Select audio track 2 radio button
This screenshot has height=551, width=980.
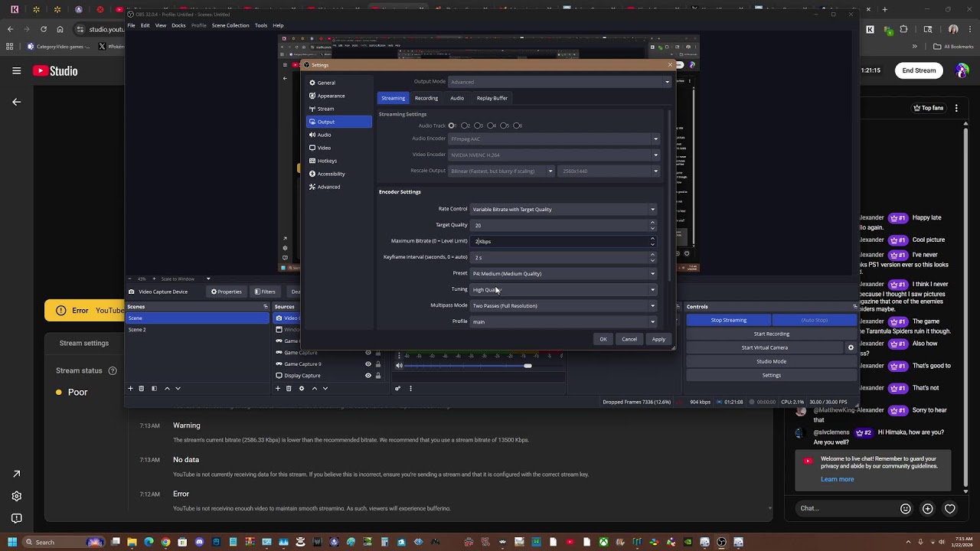(465, 126)
